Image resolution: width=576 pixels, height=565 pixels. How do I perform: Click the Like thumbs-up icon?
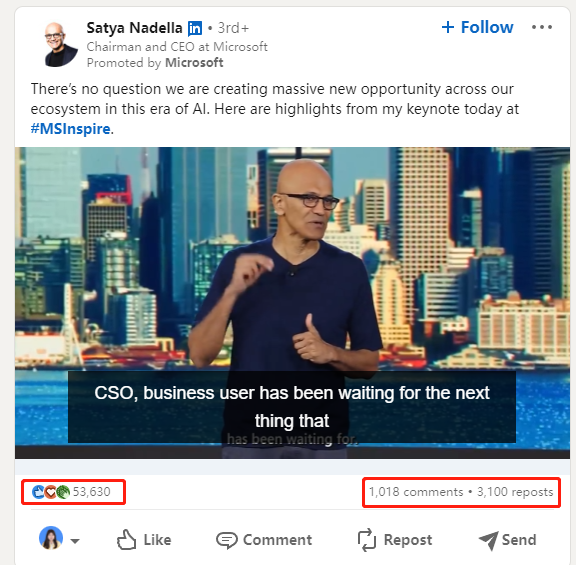pos(126,540)
